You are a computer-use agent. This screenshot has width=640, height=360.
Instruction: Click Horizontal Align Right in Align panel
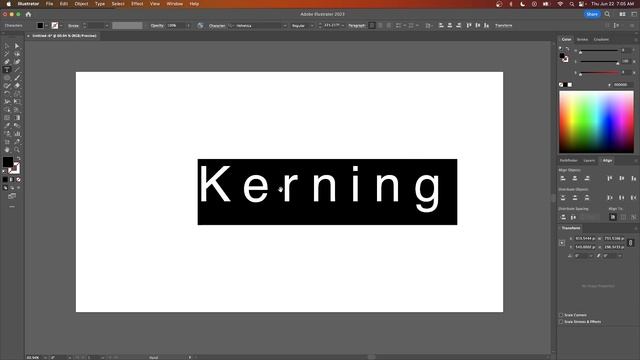click(x=587, y=178)
